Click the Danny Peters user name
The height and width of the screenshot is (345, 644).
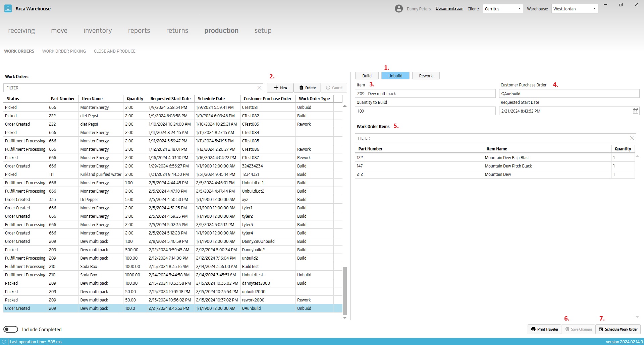pos(419,9)
